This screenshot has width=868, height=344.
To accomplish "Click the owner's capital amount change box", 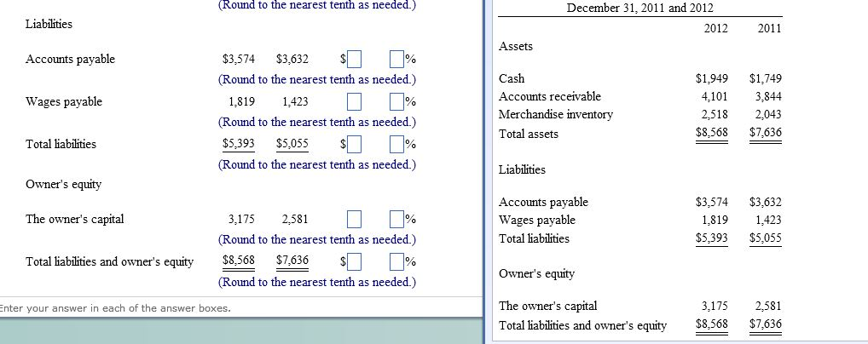I will click(x=356, y=220).
